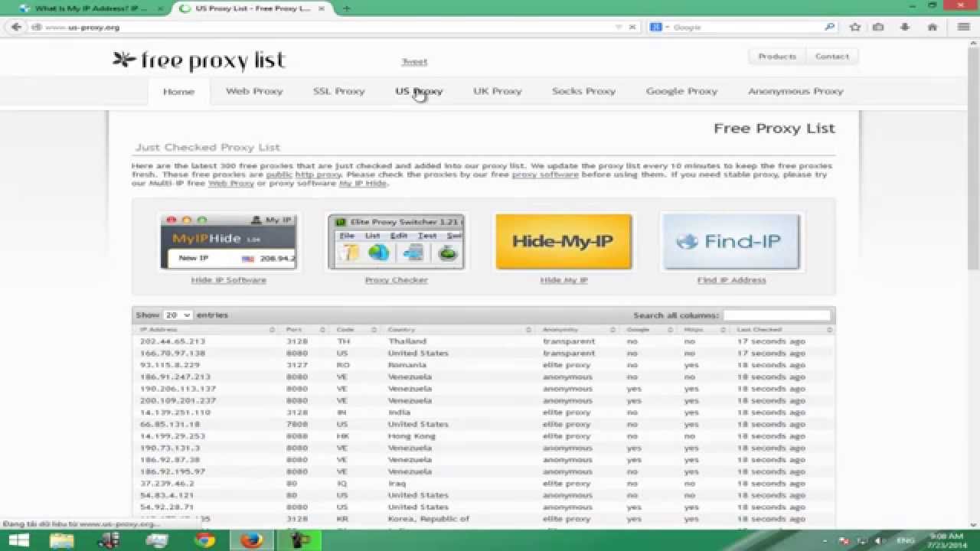Click the magnifier icon in the search box
980x551 pixels.
point(829,27)
